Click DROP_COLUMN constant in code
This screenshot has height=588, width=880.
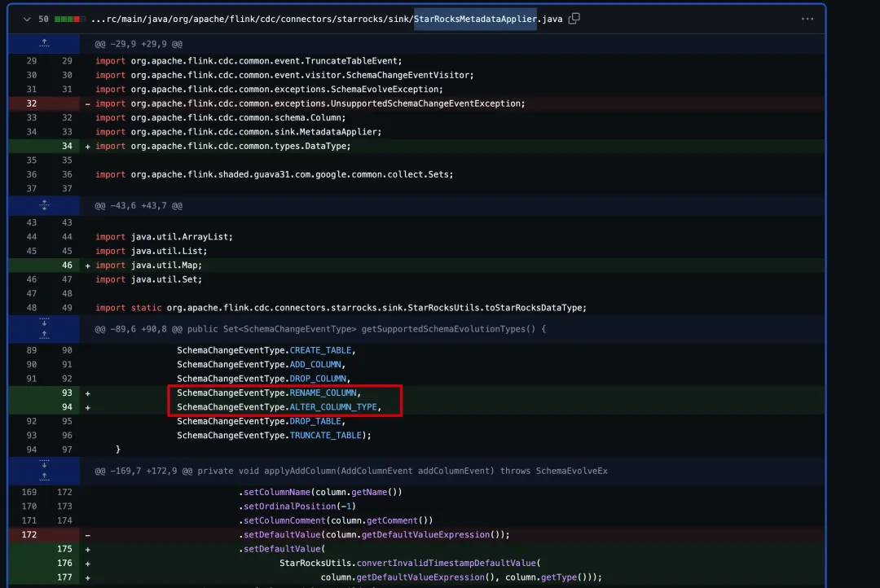click(x=318, y=378)
